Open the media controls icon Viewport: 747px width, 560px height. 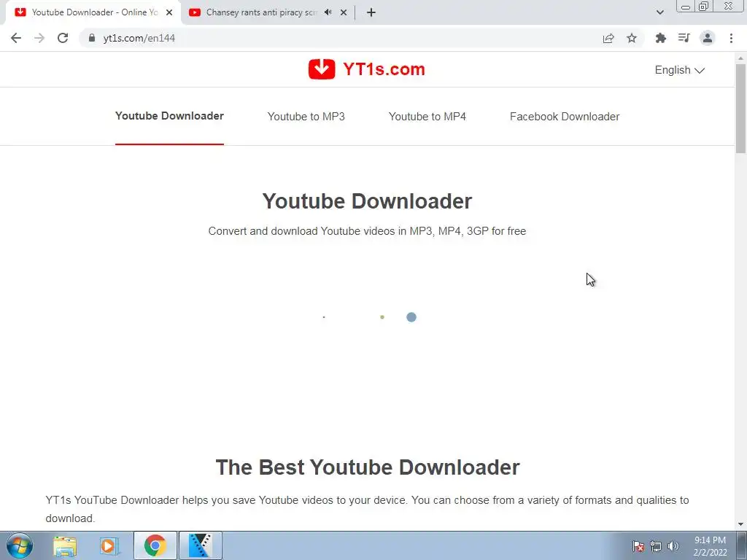[x=684, y=38]
